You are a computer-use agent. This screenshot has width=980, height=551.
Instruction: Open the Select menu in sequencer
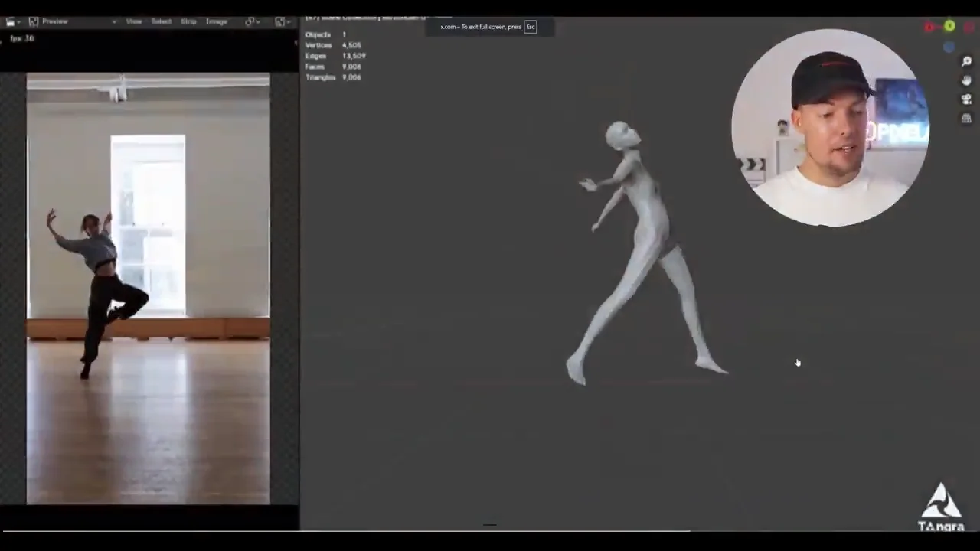[x=161, y=21]
